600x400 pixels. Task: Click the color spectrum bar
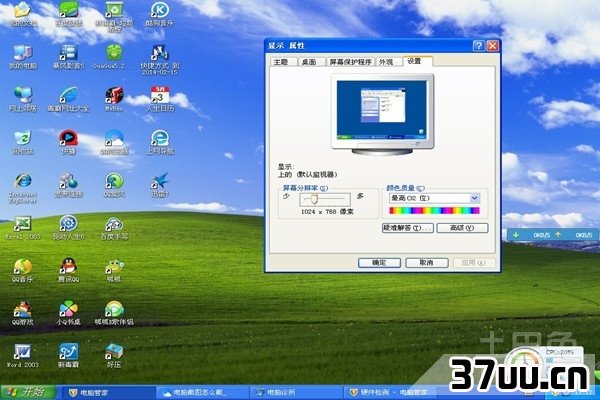pyautogui.click(x=434, y=210)
